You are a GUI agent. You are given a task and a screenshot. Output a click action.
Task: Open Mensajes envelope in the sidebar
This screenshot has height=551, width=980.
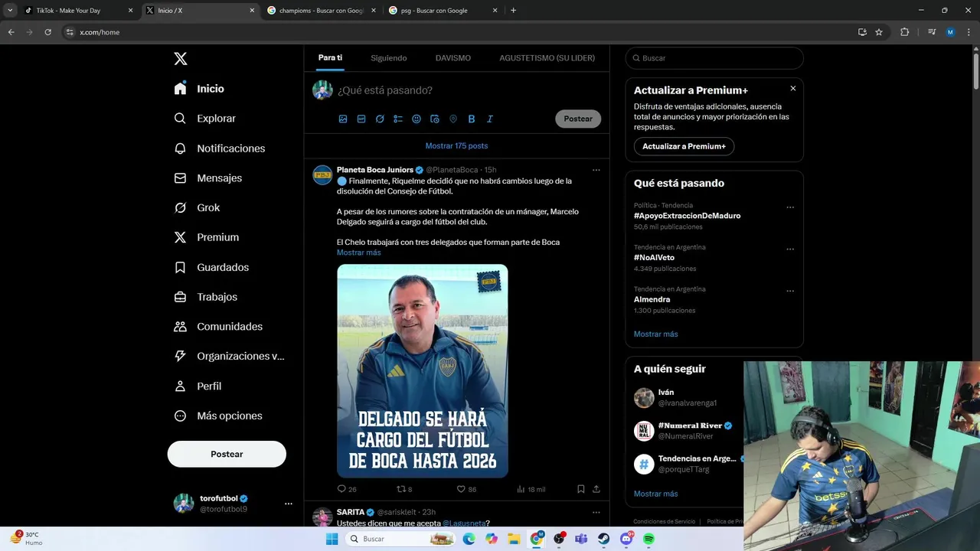click(208, 178)
